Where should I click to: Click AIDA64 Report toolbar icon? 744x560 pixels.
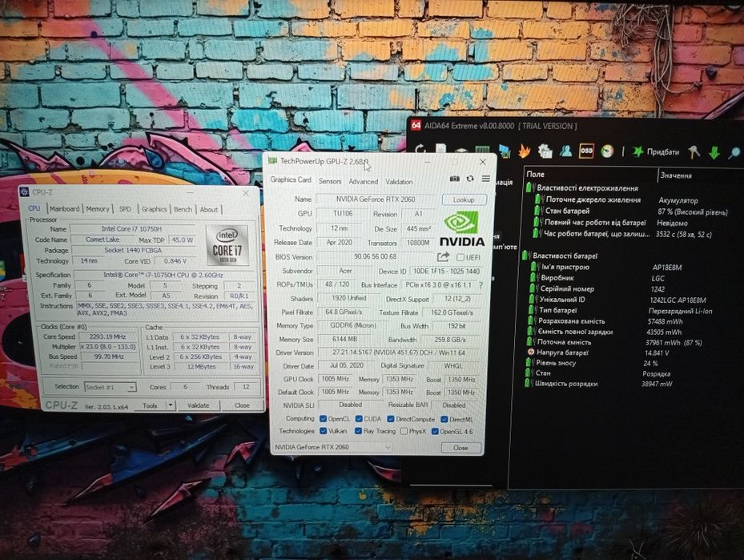pos(440,150)
